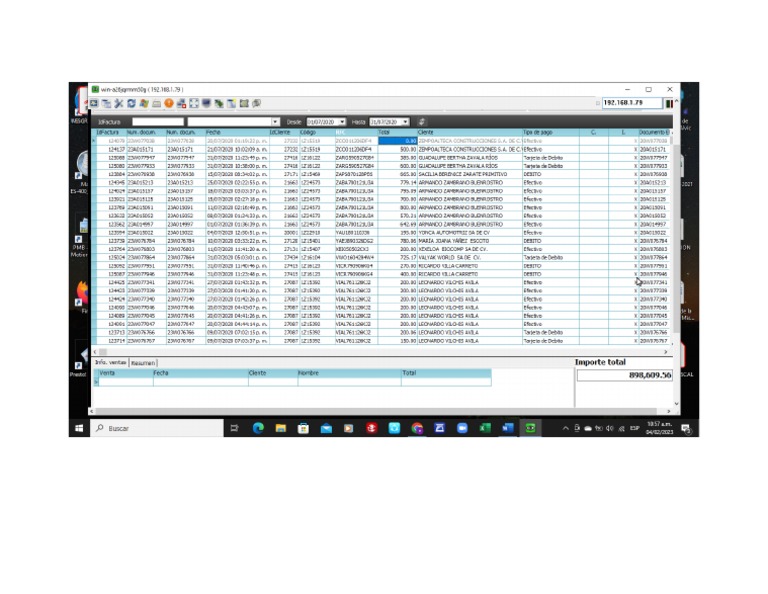The width and height of the screenshot is (768, 594).
Task: Sort by the IdCliente column header
Action: pyautogui.click(x=284, y=132)
